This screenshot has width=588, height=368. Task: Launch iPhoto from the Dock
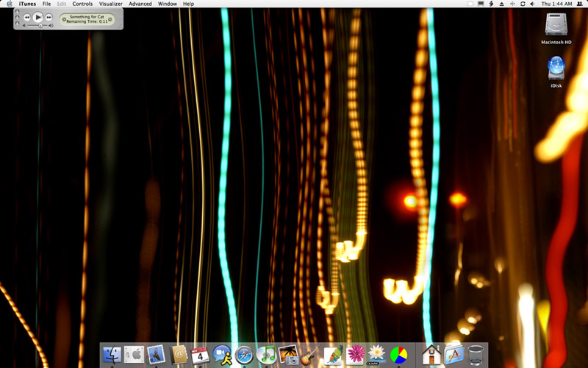288,355
